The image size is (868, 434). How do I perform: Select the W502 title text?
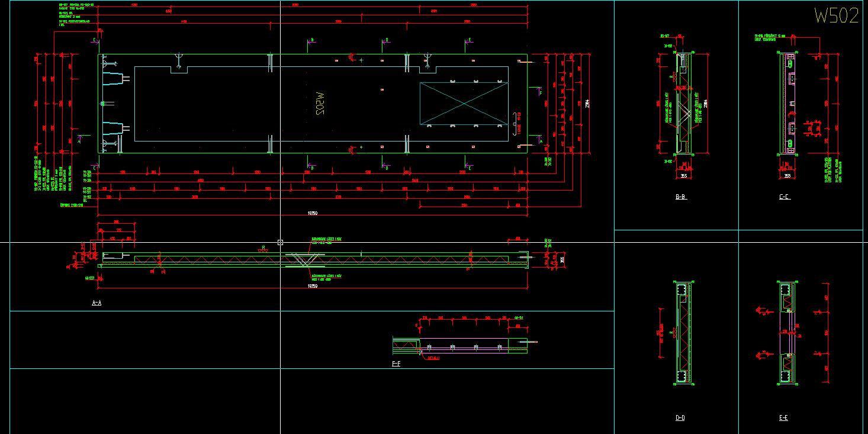[835, 14]
